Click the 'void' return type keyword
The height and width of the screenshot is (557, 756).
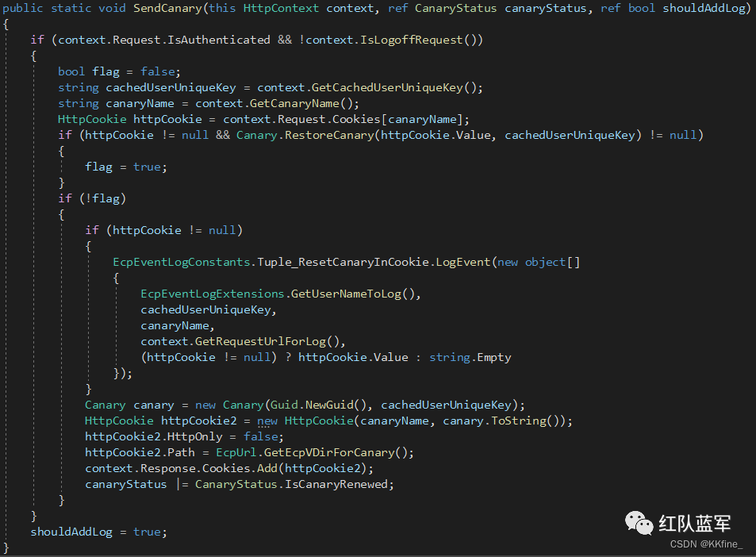113,9
